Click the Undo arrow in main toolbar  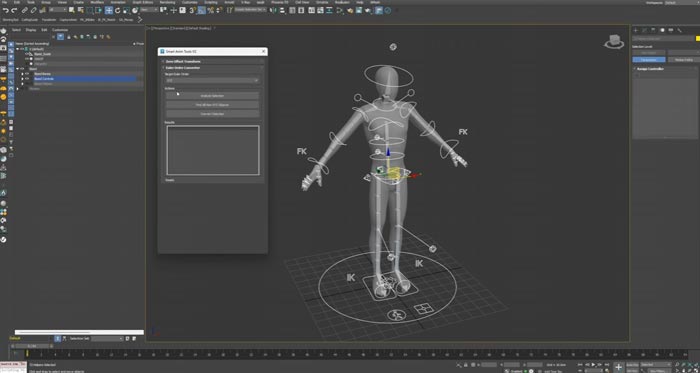click(x=6, y=10)
